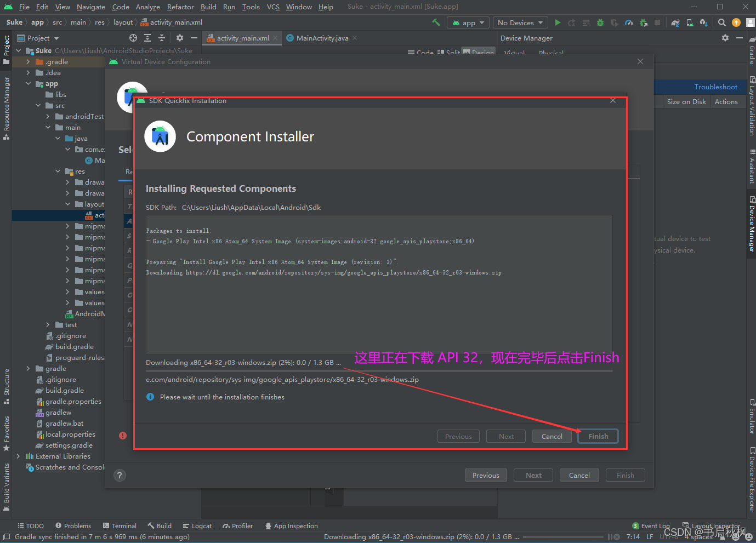Click the status bar background download progress
Image resolution: width=756 pixels, height=543 pixels.
click(x=565, y=537)
